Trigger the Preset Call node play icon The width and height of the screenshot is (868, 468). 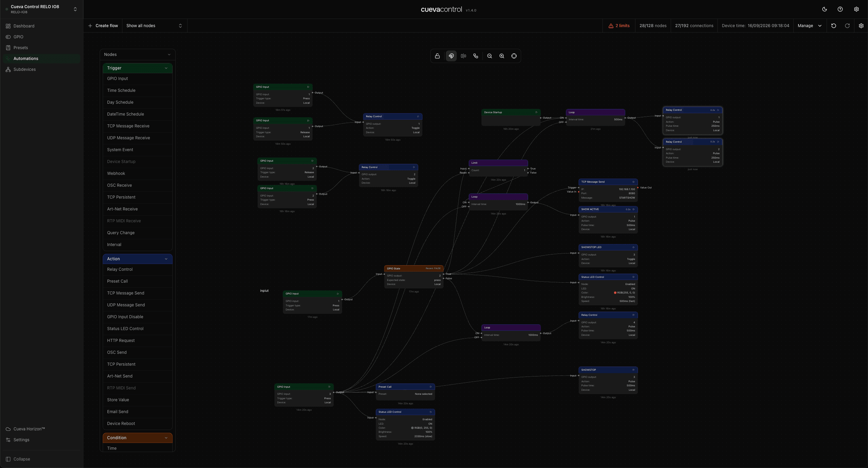[x=431, y=387]
